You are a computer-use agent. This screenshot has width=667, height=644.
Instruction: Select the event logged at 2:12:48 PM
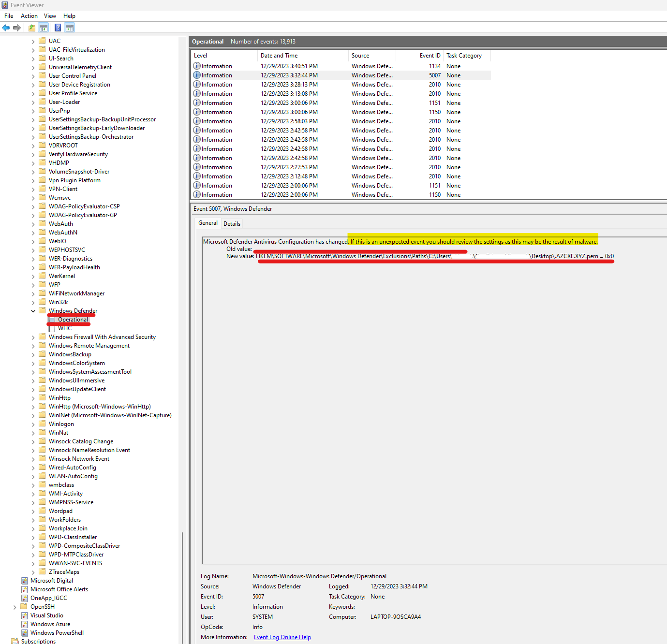click(x=341, y=176)
